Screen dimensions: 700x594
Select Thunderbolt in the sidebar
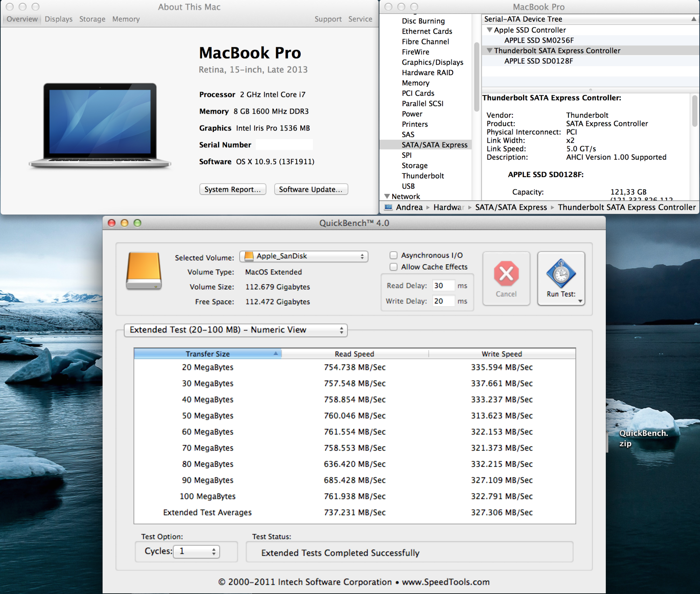click(x=423, y=176)
